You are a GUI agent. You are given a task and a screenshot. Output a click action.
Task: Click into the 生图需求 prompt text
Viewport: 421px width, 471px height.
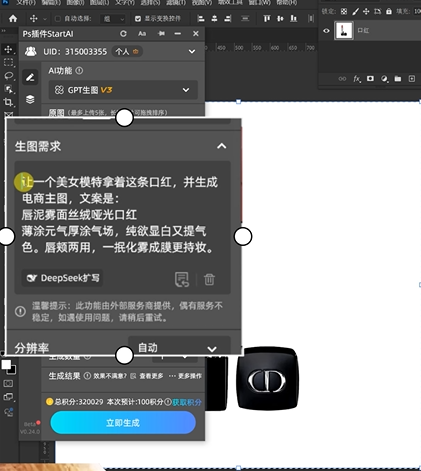pyautogui.click(x=120, y=215)
